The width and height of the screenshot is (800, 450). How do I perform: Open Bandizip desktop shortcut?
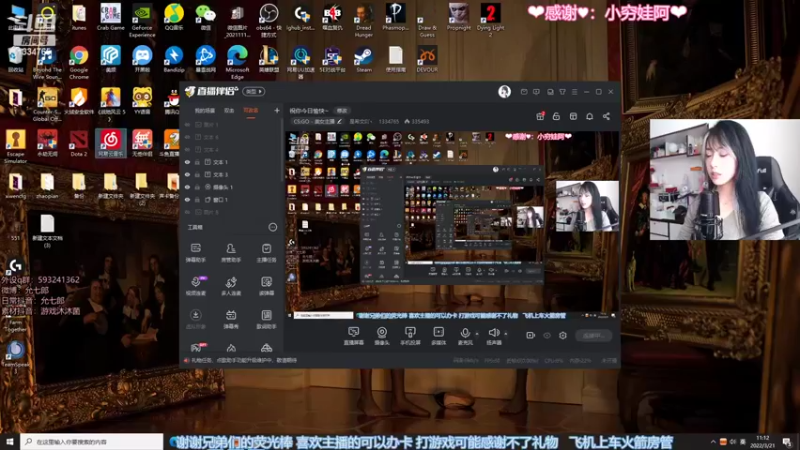(x=173, y=59)
